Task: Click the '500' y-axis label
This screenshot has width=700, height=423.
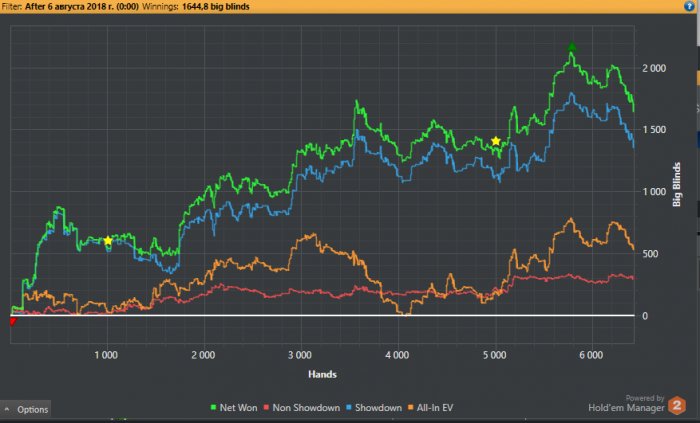Action: [x=650, y=253]
